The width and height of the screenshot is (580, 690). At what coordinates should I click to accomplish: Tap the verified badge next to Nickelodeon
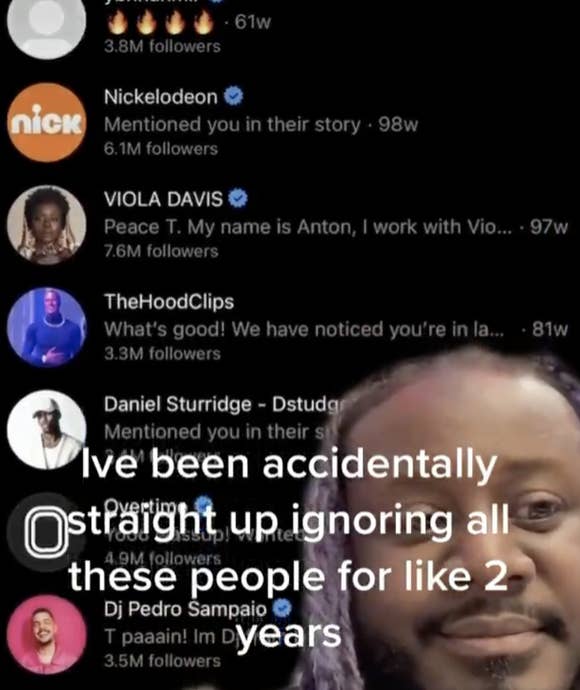coord(234,96)
